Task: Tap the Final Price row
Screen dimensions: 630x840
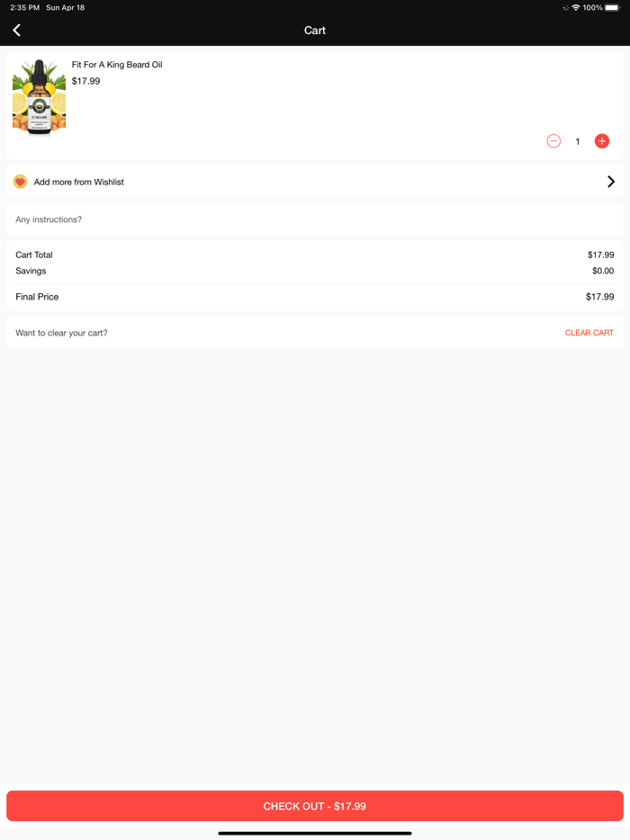Action: 315,297
